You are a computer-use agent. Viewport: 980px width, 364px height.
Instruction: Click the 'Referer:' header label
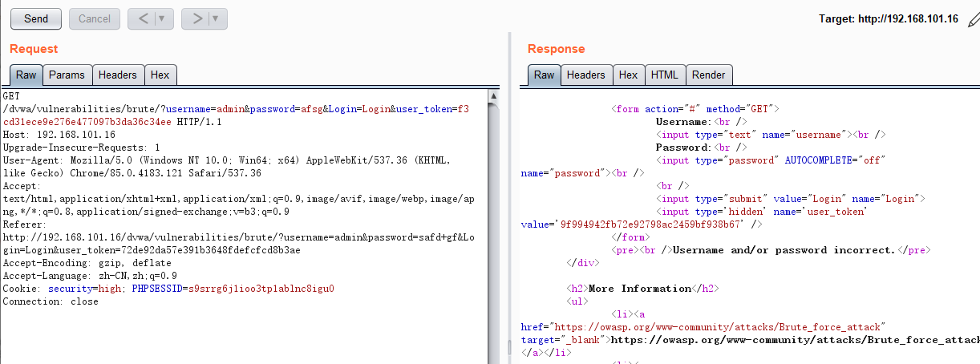(x=25, y=224)
